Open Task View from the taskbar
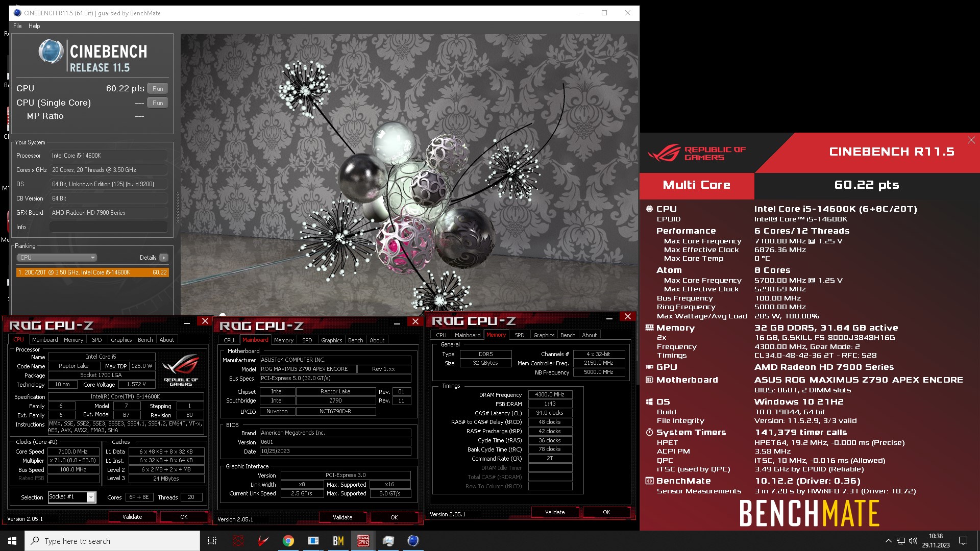Screen dimensions: 980x551 coord(212,541)
